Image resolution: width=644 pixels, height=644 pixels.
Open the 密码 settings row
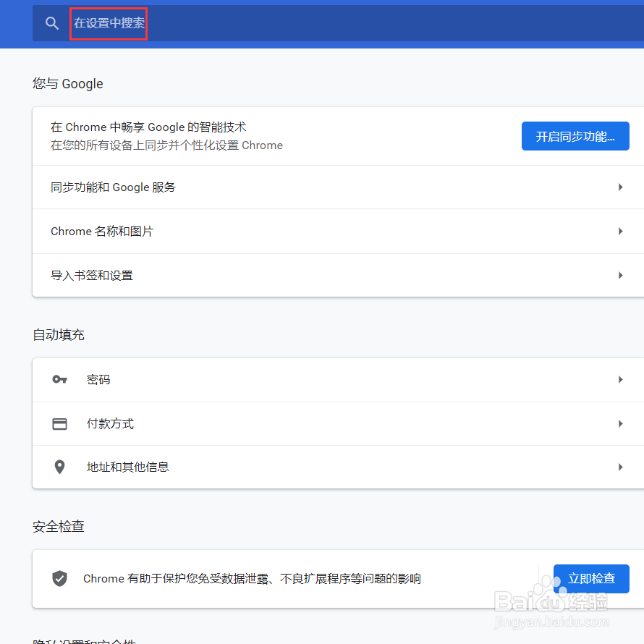[338, 380]
